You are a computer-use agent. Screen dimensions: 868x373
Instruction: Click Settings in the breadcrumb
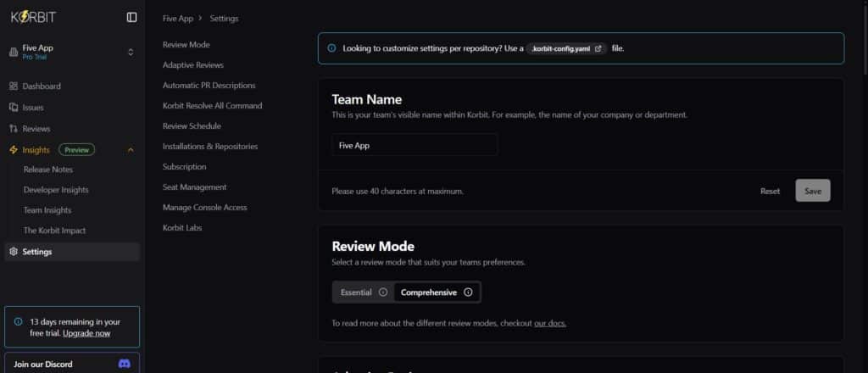pos(224,19)
